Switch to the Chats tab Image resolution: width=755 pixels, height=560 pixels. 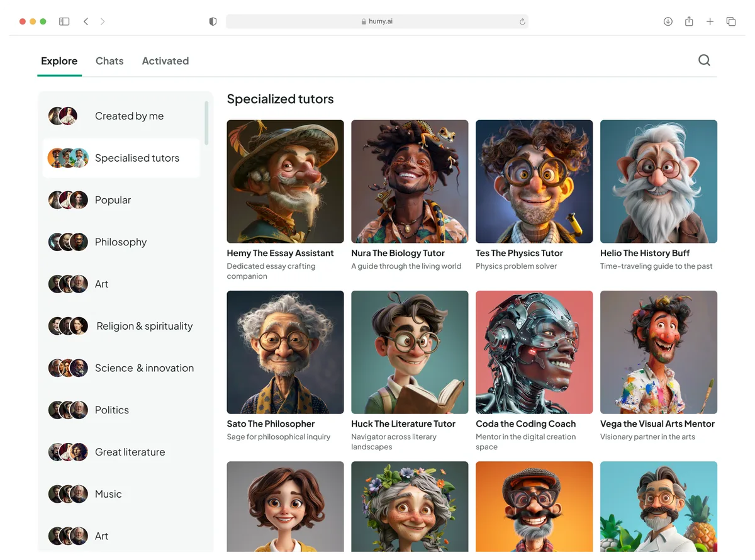(109, 61)
